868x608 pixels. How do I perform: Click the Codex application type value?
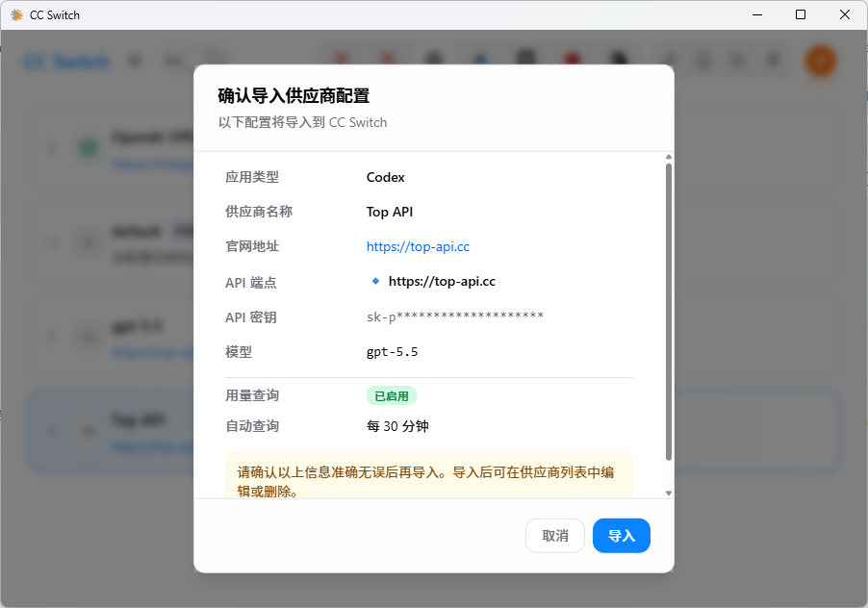[x=385, y=178]
